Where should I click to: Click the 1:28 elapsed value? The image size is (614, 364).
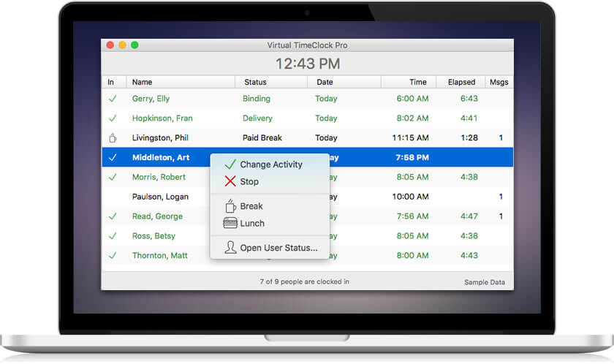tap(469, 137)
